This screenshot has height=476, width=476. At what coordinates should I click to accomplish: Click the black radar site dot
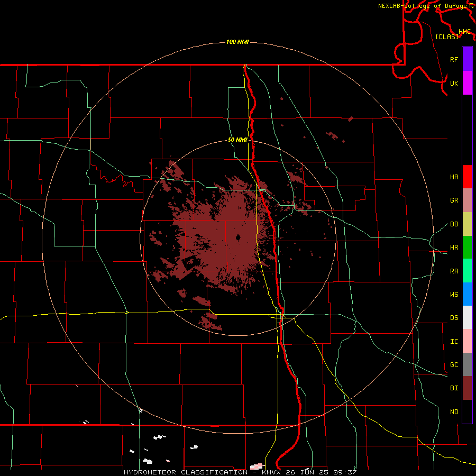(x=238, y=237)
